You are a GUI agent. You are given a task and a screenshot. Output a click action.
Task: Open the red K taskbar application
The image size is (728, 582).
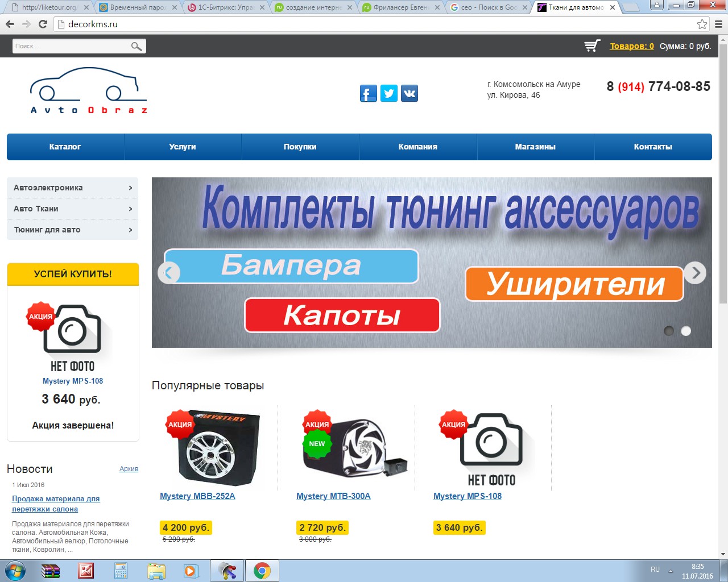coord(86,571)
